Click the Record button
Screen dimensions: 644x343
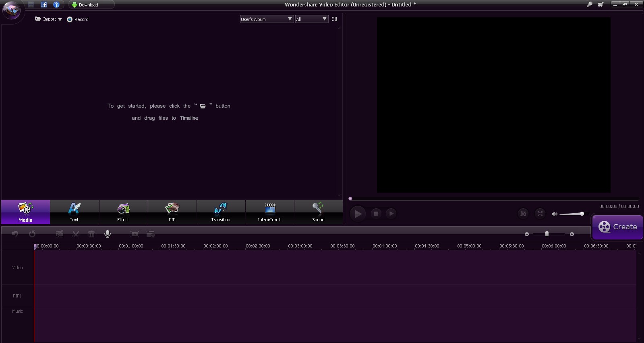(x=78, y=19)
